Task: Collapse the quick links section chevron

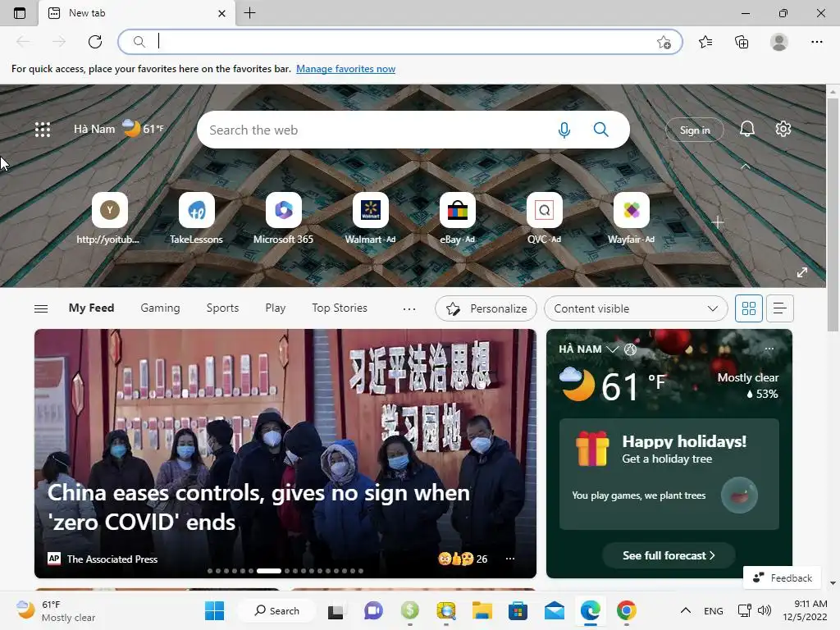Action: (745, 167)
